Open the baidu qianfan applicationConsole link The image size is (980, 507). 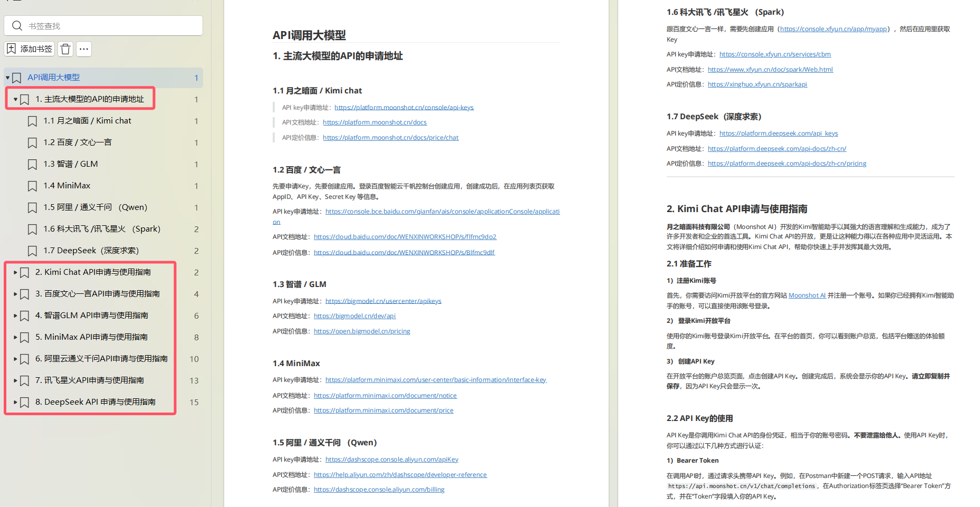(x=443, y=212)
